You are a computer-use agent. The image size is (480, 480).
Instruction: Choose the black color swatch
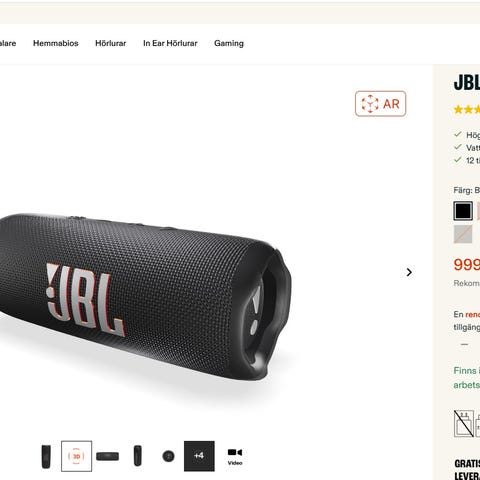tap(463, 211)
